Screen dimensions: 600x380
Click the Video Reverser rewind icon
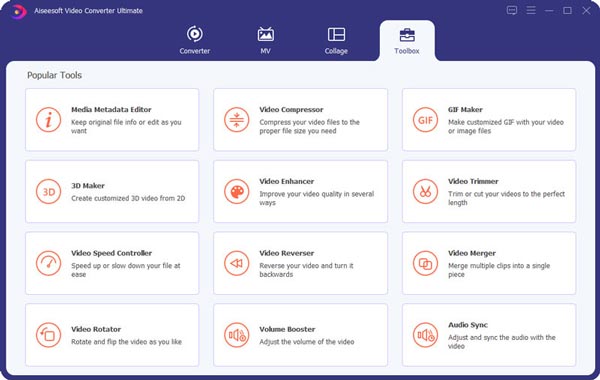[x=236, y=263]
